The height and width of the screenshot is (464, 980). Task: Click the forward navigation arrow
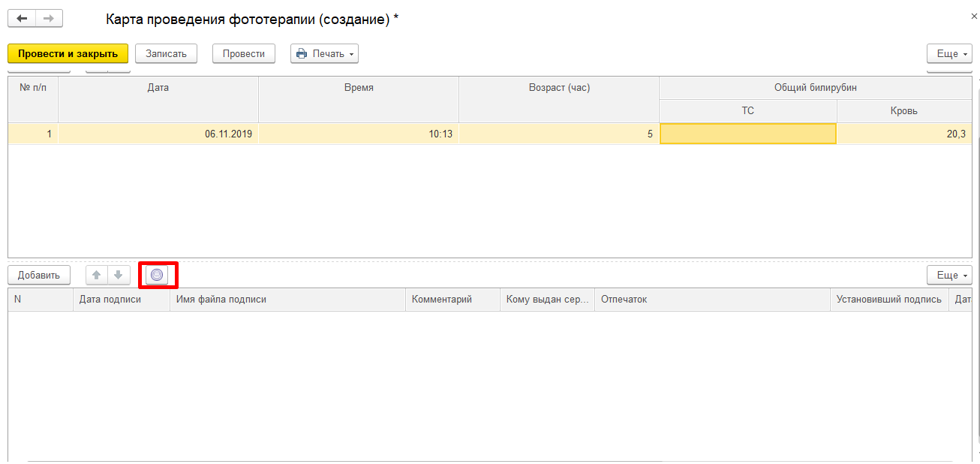(x=49, y=18)
